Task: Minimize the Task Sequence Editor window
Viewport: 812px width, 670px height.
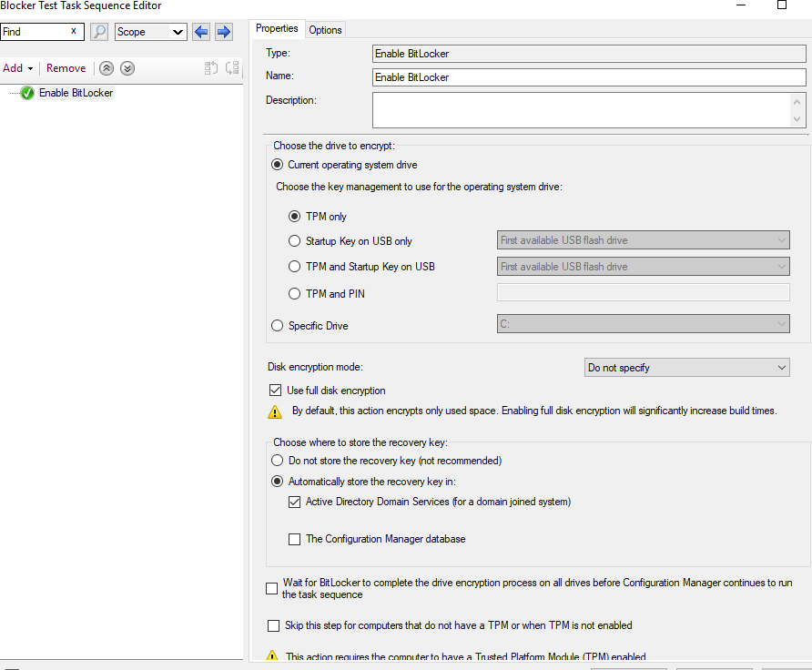Action: (x=741, y=5)
